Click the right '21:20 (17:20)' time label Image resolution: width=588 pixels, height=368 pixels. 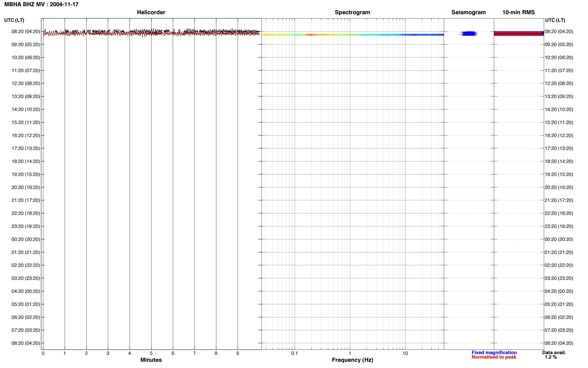[559, 200]
